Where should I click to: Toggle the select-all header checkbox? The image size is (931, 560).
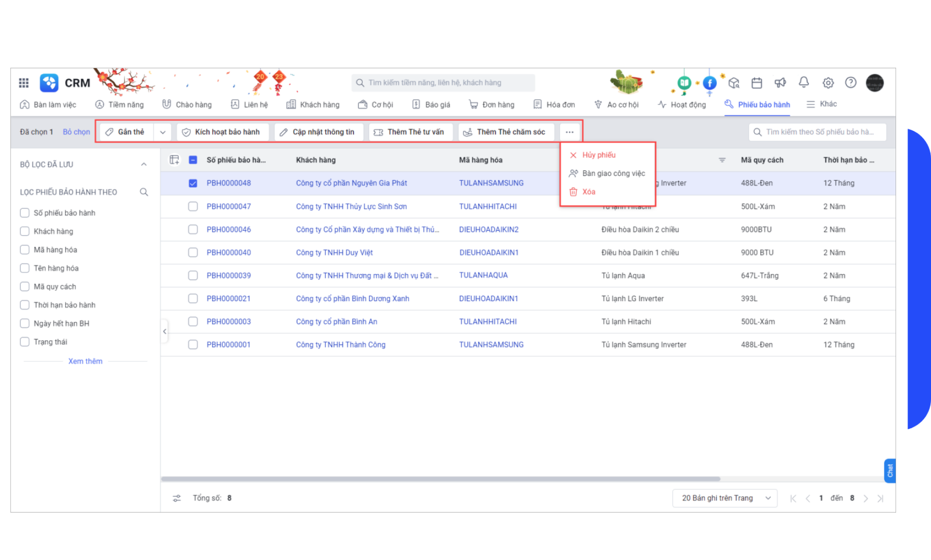(193, 160)
